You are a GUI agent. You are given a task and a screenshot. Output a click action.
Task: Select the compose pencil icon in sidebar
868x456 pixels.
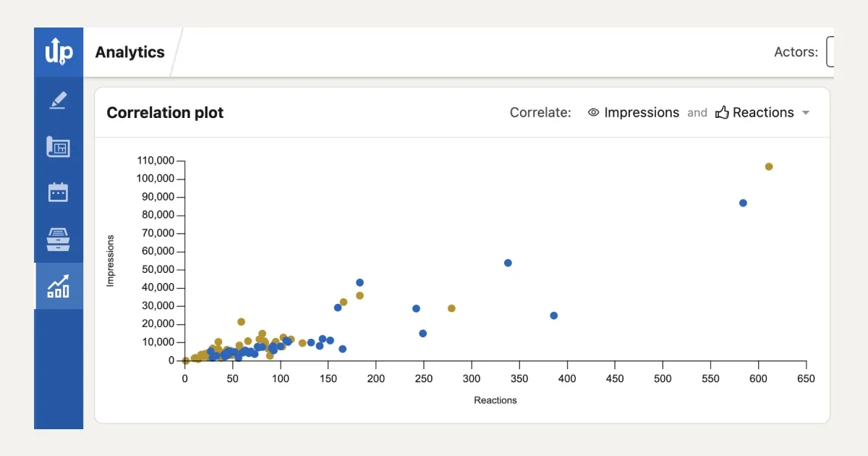point(58,99)
